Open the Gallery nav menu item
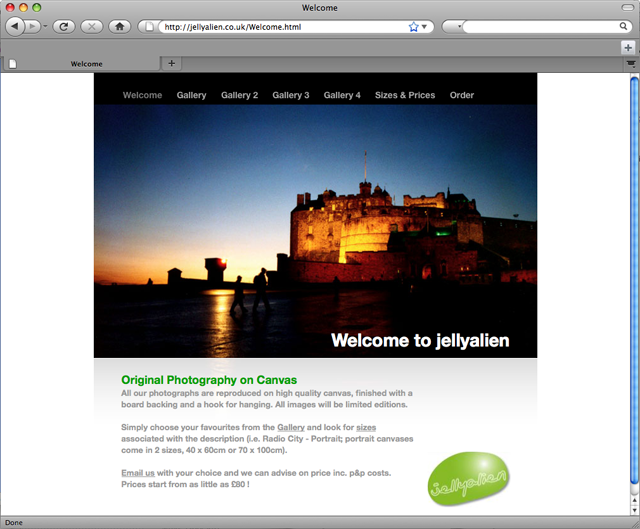Screen dimensions: 640x529 point(191,95)
